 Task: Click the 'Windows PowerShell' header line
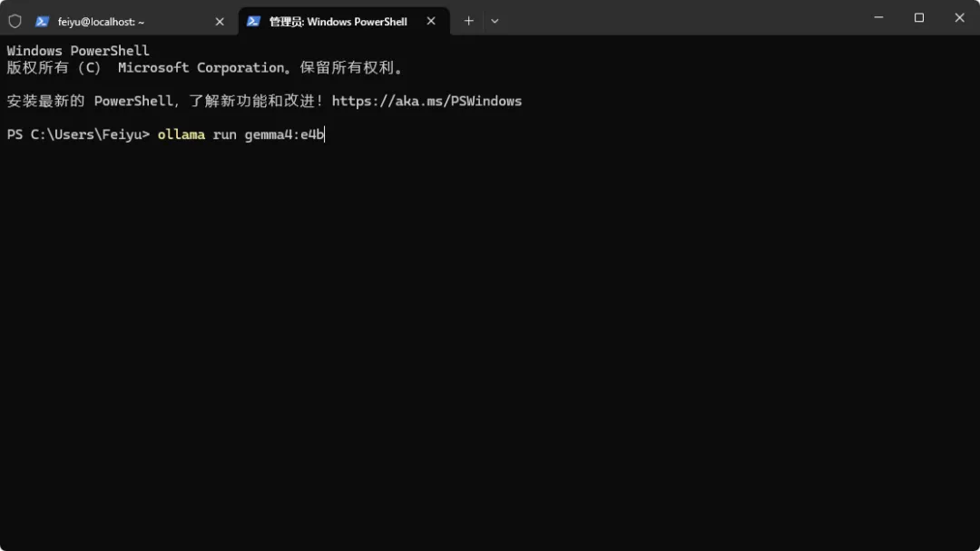(x=78, y=51)
